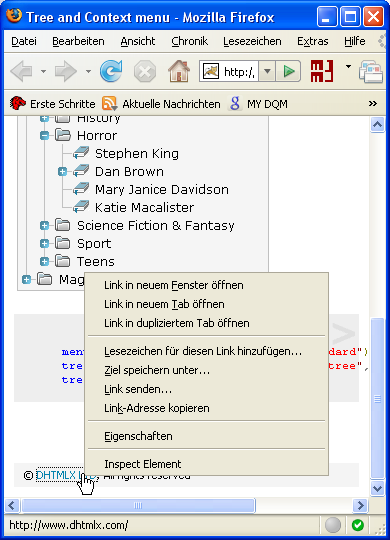Select Stephen King tree item
Image resolution: width=390 pixels, height=540 pixels.
[x=137, y=154]
